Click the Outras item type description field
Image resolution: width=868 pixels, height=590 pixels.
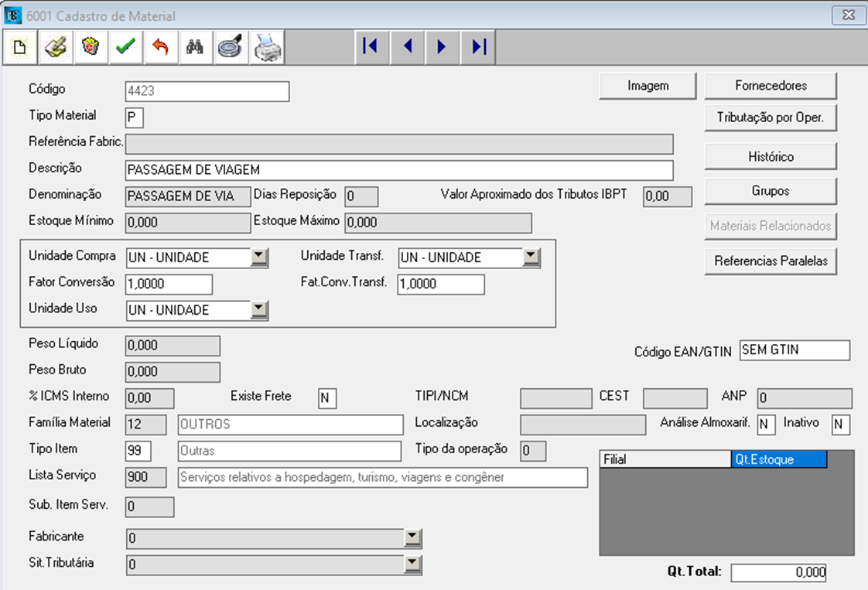pos(289,451)
